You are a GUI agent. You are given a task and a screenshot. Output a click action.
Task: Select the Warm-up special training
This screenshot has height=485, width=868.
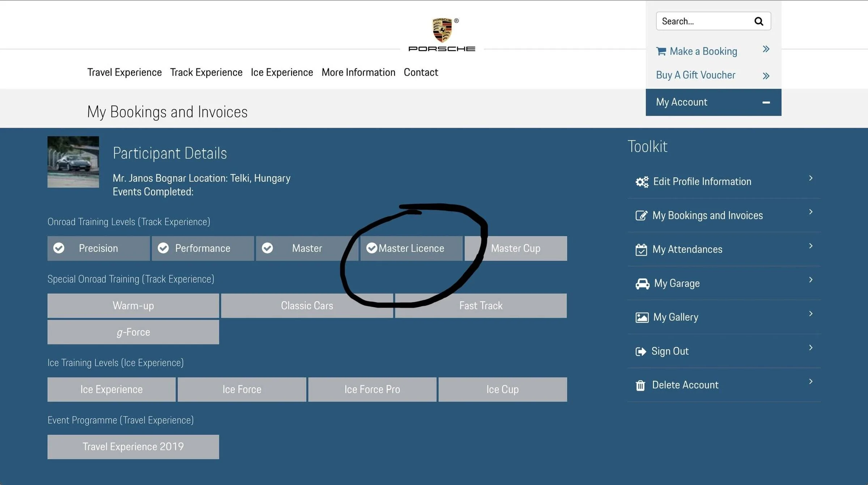(133, 306)
